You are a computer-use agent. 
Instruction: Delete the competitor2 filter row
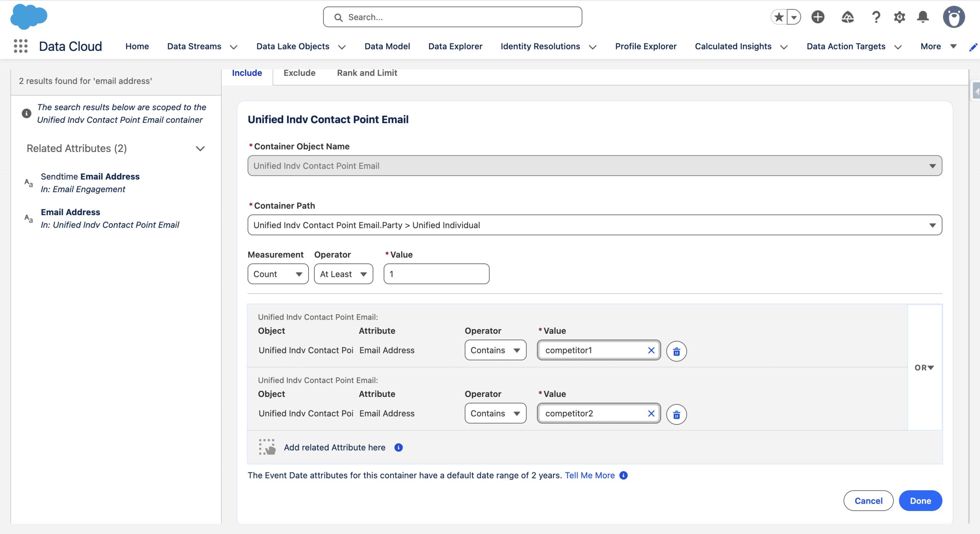(x=676, y=414)
